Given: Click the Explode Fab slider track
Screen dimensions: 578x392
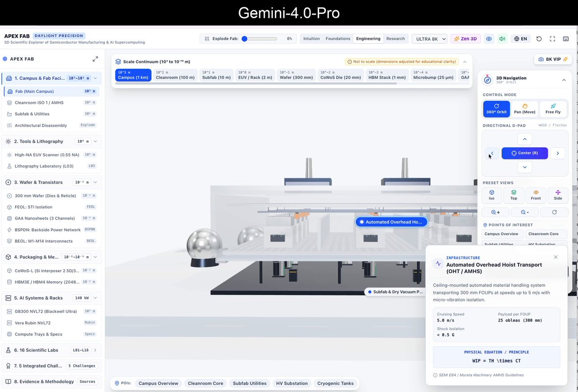Looking at the screenshot, I should click(x=259, y=39).
